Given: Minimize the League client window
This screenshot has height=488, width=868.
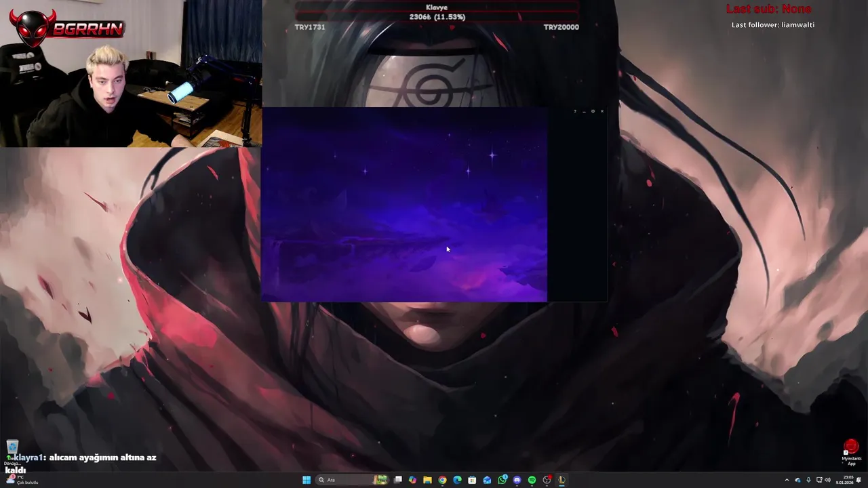Looking at the screenshot, I should pos(584,111).
